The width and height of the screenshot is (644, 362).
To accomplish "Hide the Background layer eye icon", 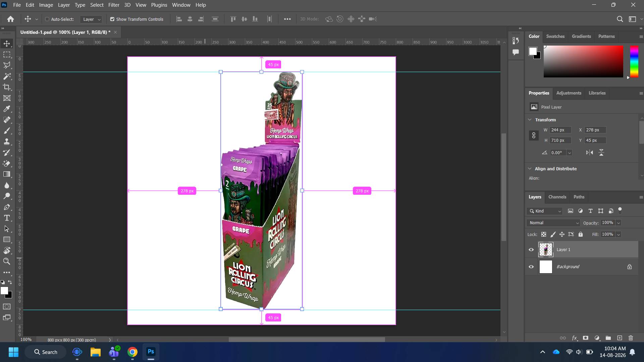I will coord(531,267).
